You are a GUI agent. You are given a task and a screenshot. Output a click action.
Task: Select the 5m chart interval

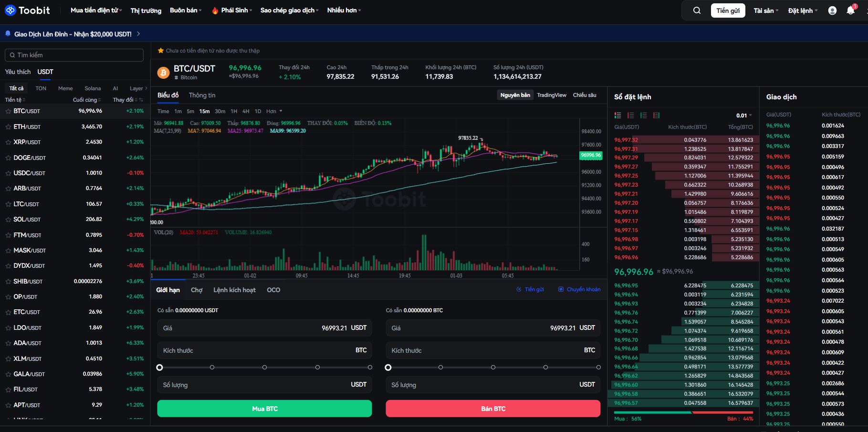coord(190,111)
